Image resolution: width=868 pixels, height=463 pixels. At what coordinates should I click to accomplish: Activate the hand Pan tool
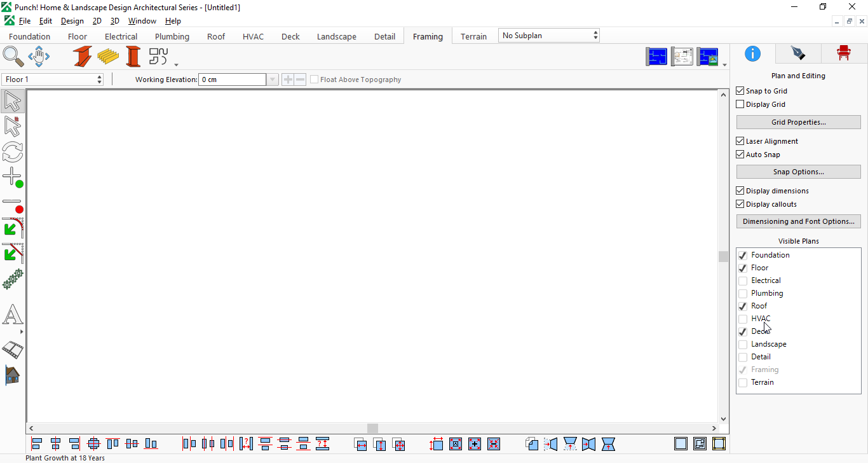coord(39,57)
